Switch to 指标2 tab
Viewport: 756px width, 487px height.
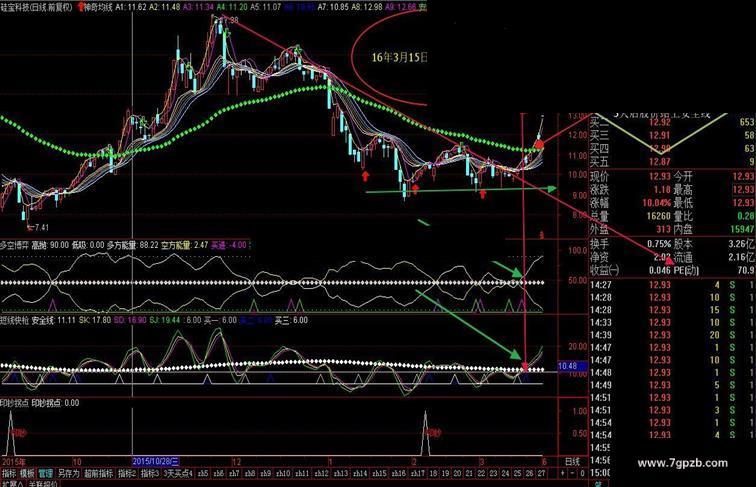[127, 473]
